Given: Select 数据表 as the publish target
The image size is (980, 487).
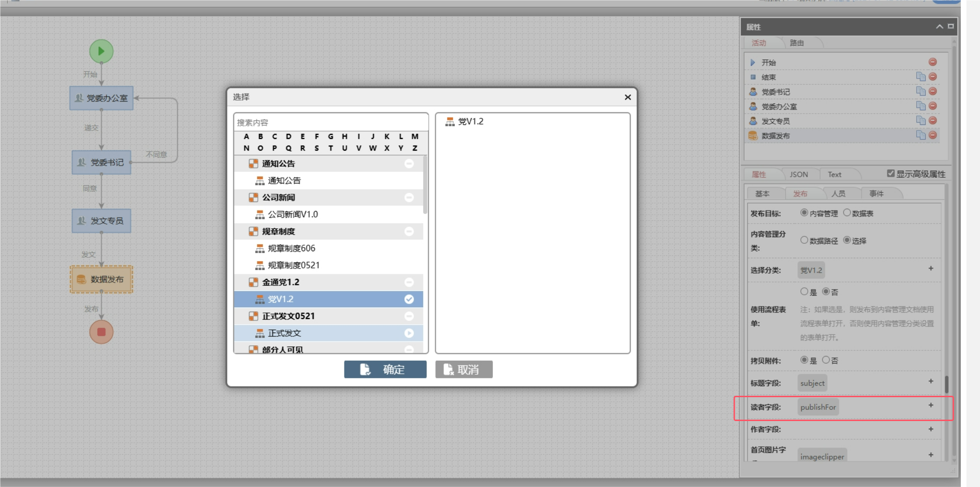Looking at the screenshot, I should click(x=847, y=213).
